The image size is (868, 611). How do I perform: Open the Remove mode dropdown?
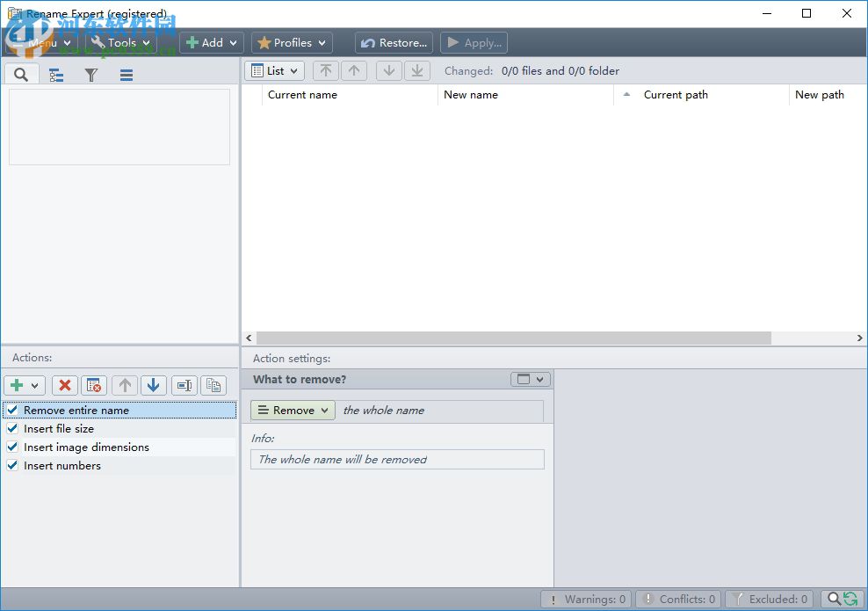click(x=293, y=410)
